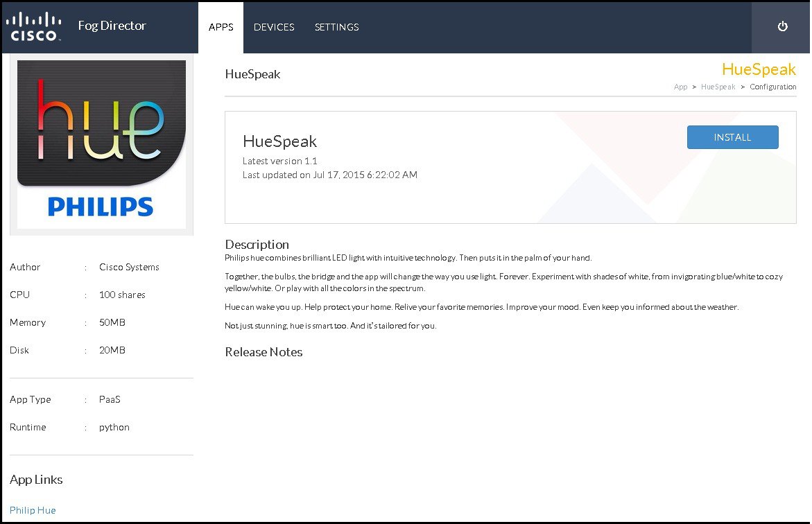Select the author value Cisco Systems

[x=129, y=267]
